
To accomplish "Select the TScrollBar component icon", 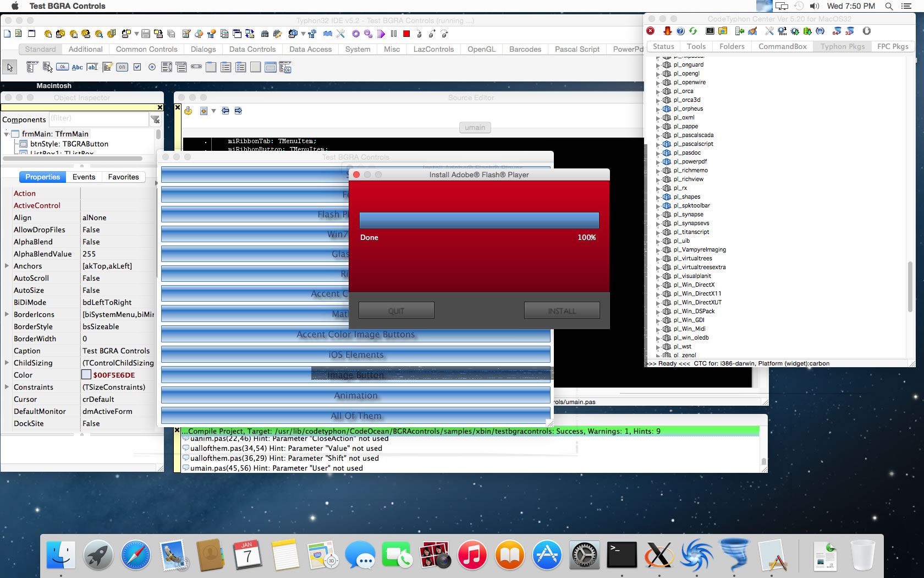I will [x=196, y=67].
